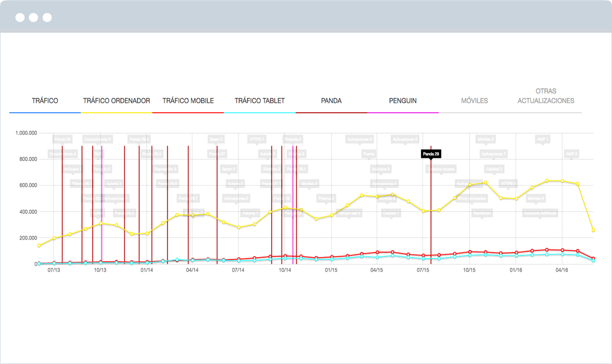
Task: Select the HTTPS 1 update marker
Action: [x=257, y=139]
